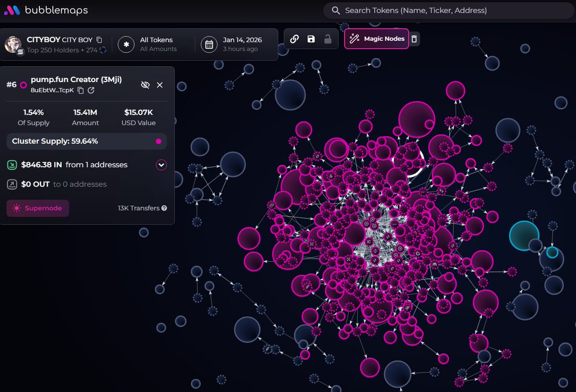Image resolution: width=576 pixels, height=392 pixels.
Task: Copy the 8uEbtW...TcpK wallet address
Action: click(x=81, y=90)
